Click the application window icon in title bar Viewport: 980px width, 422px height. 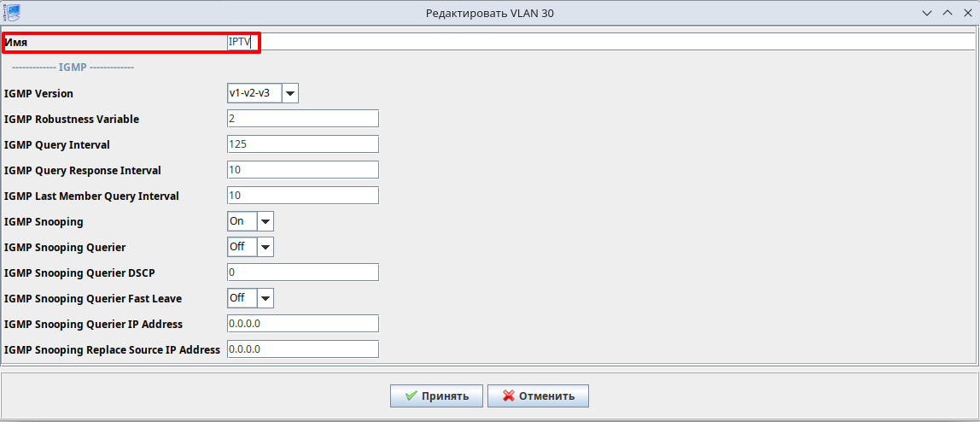click(x=12, y=12)
